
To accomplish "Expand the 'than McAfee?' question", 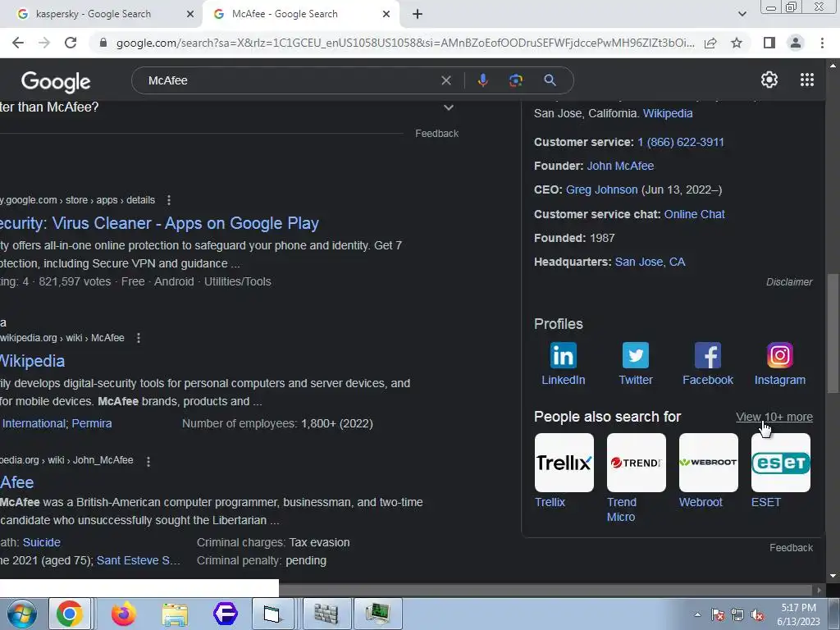I will (x=449, y=107).
